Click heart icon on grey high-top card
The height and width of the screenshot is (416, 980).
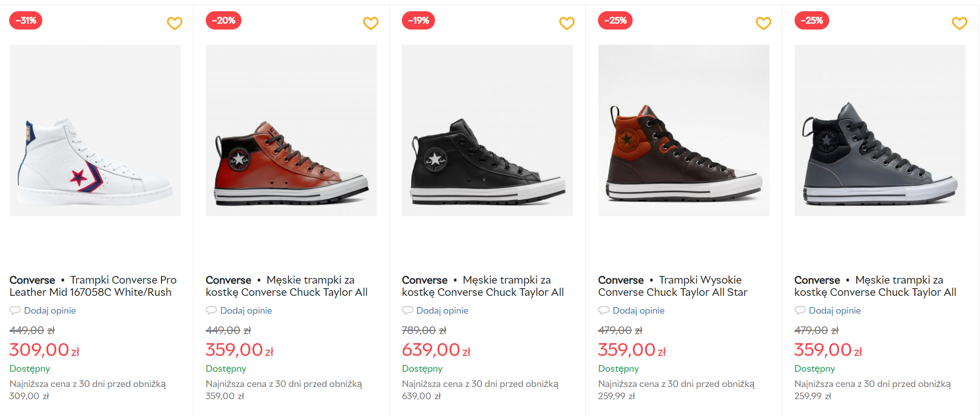(x=959, y=23)
